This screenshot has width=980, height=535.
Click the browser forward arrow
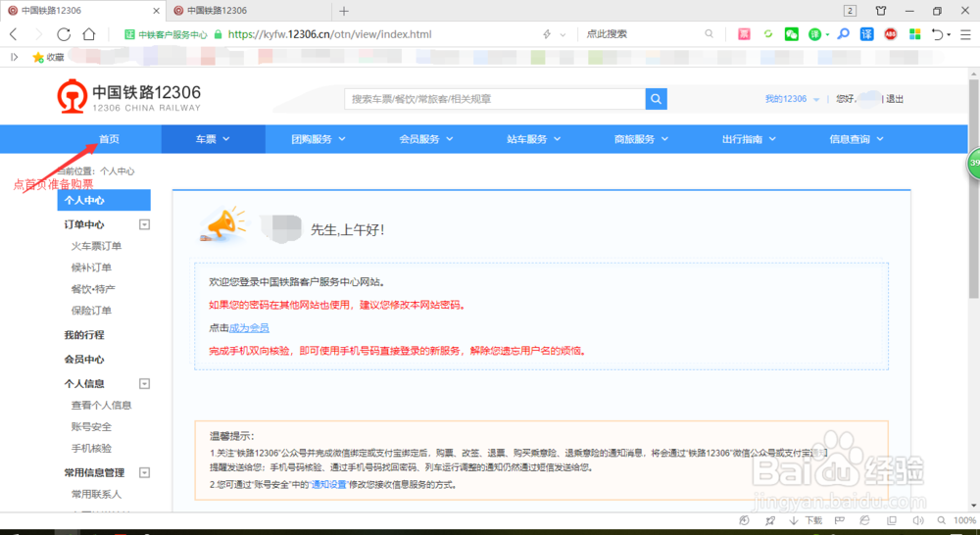click(x=39, y=34)
